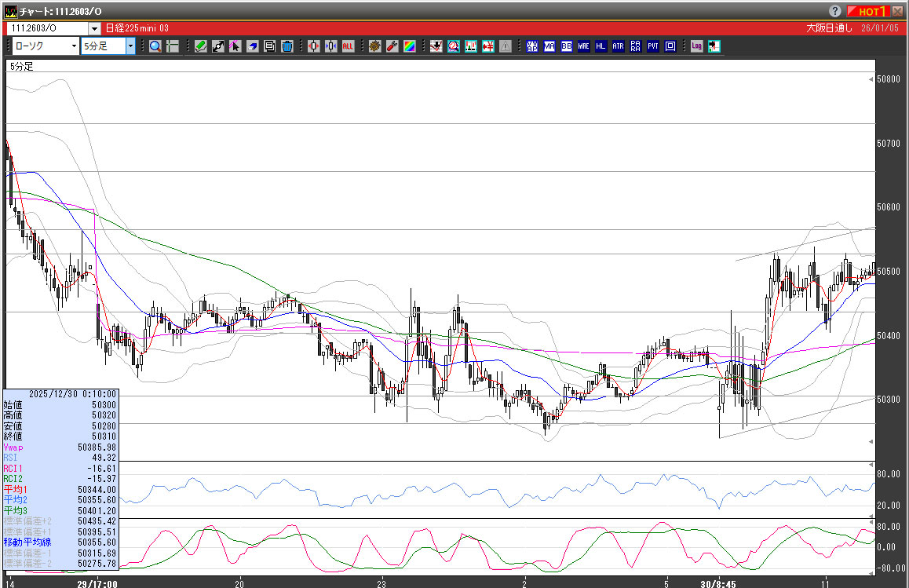The width and height of the screenshot is (909, 588).
Task: Open the red wrench settings icon
Action: pos(392,46)
